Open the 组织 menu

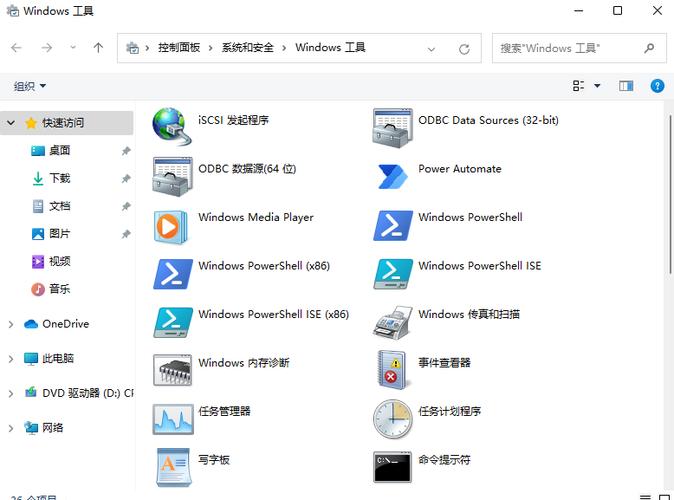tap(30, 86)
